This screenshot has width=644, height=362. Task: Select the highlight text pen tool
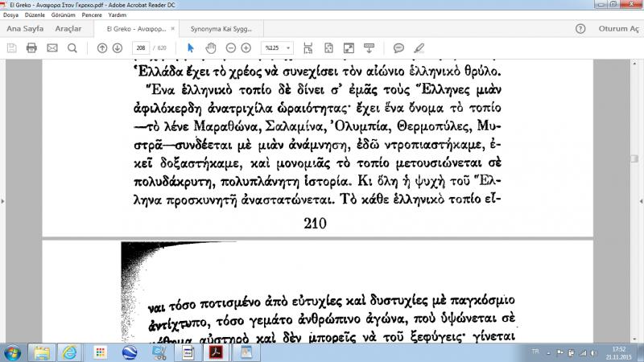point(419,48)
